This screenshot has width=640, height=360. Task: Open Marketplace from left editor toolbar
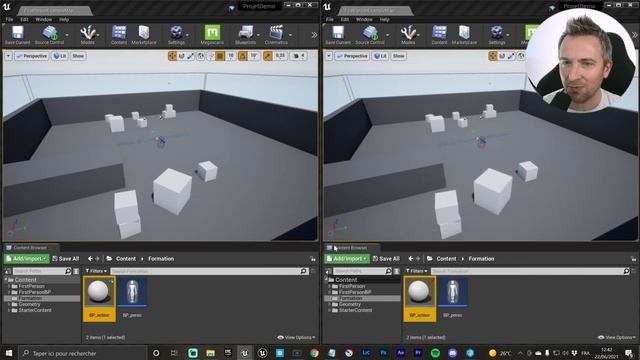coord(144,35)
